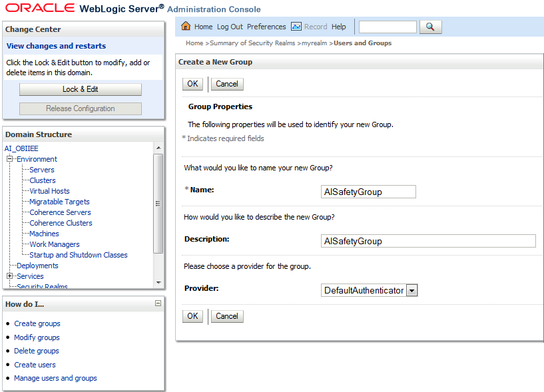Open Environment in the domain tree
Screen dimensions: 544x392
37,159
